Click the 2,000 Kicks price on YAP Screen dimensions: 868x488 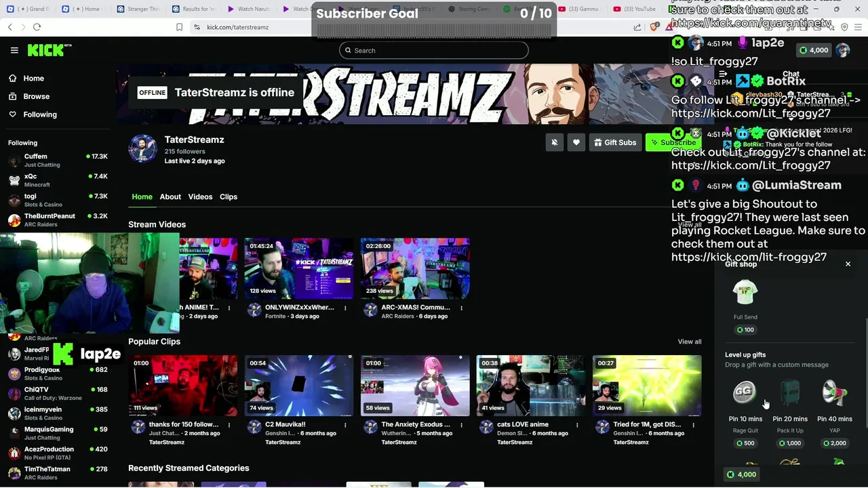coord(835,443)
